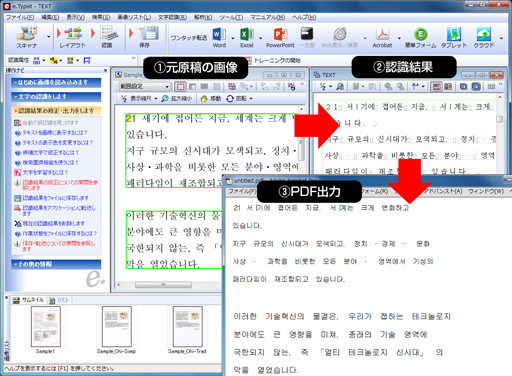This screenshot has height=376, width=512.
Task: Toggle the second view mode icon in TEXT toolbar
Action: [448, 87]
